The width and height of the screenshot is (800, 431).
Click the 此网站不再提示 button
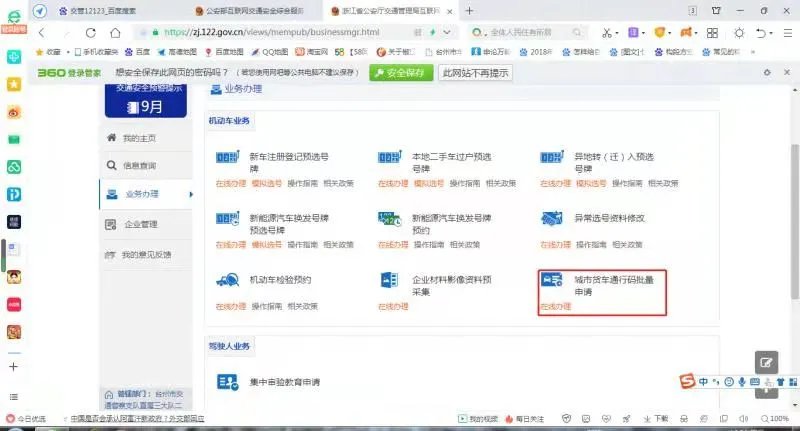coord(475,73)
